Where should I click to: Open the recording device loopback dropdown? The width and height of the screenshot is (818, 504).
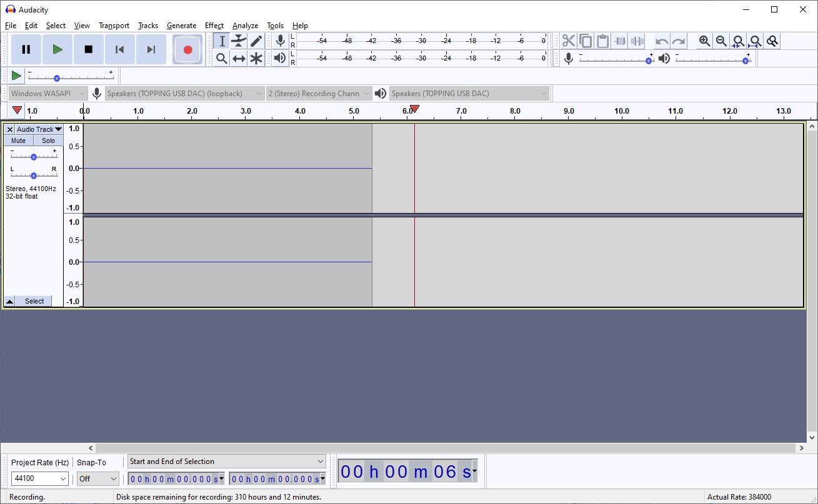click(185, 94)
